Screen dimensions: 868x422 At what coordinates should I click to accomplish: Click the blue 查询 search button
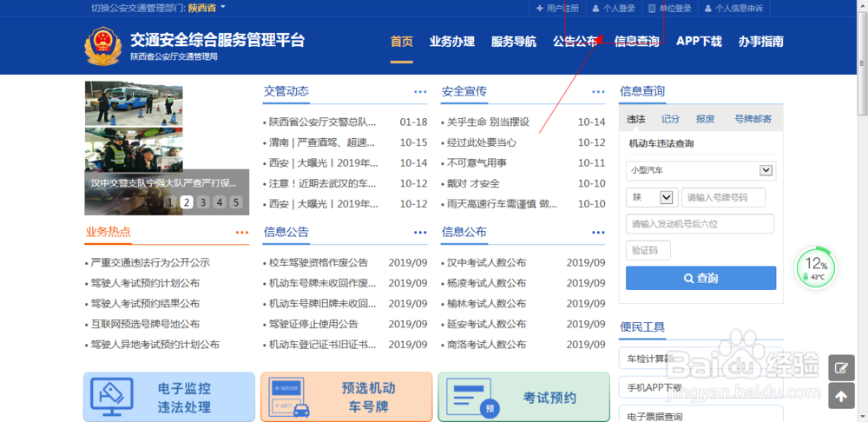[700, 278]
